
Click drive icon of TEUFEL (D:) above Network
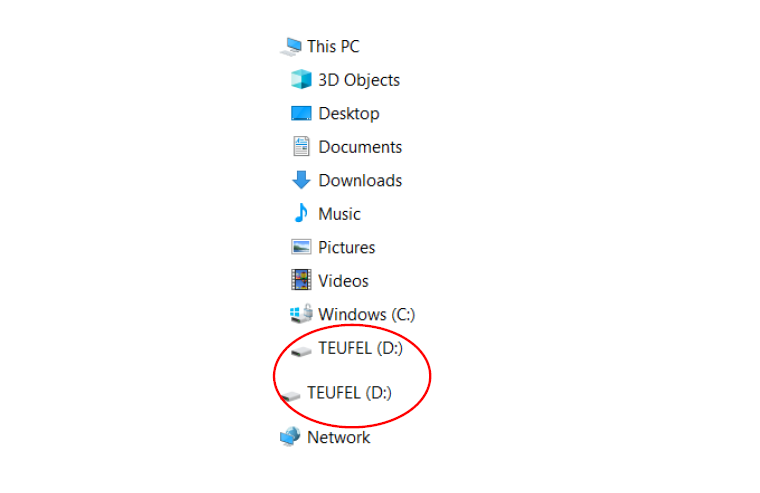[x=290, y=396]
